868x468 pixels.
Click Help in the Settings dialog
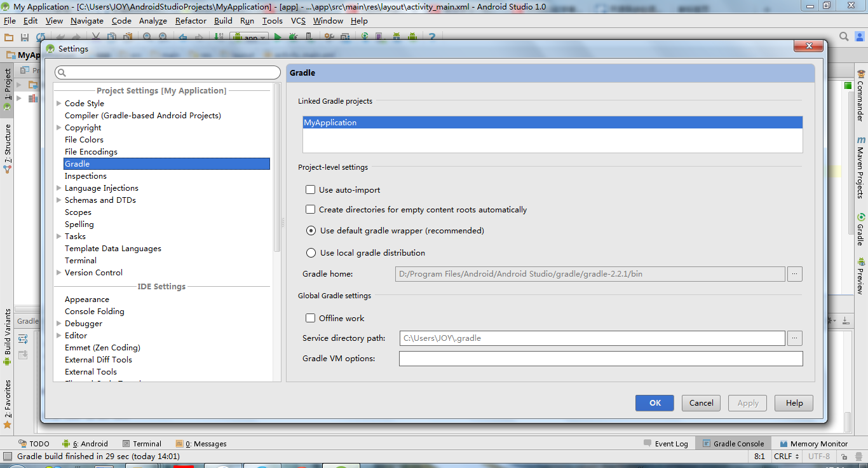[793, 403]
